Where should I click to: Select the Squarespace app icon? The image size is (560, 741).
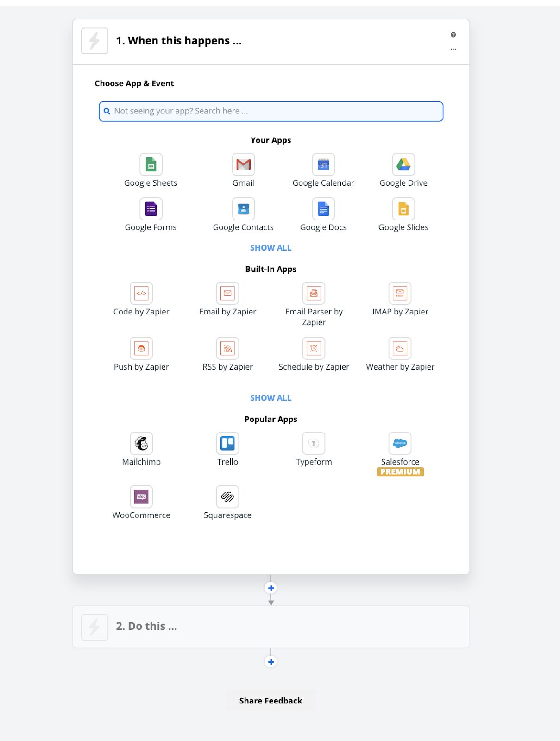pyautogui.click(x=227, y=496)
